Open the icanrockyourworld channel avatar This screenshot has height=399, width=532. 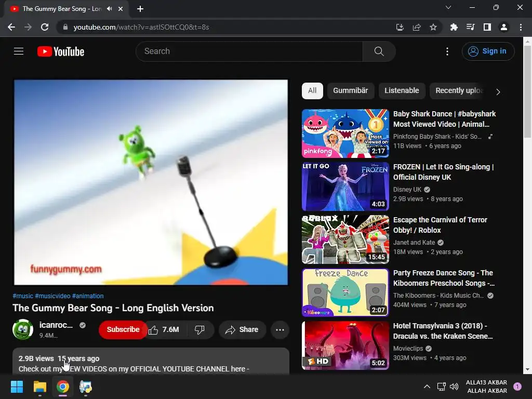23,329
